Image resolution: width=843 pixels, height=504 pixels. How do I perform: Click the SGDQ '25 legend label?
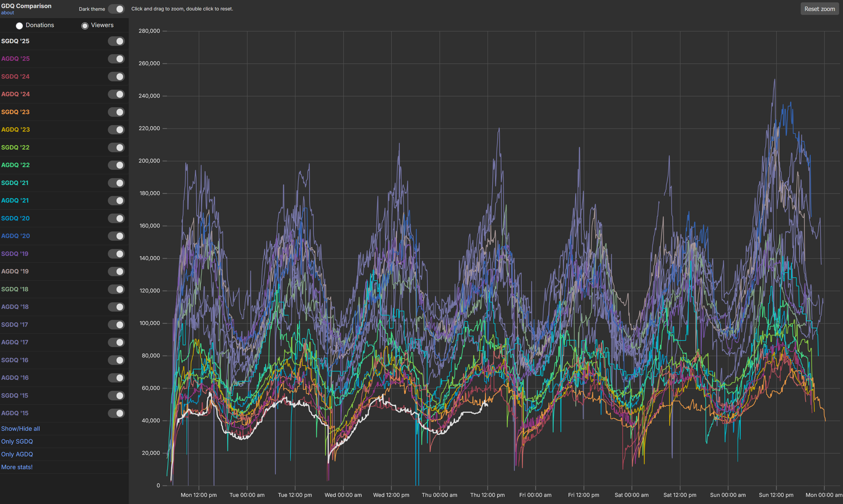tap(15, 41)
